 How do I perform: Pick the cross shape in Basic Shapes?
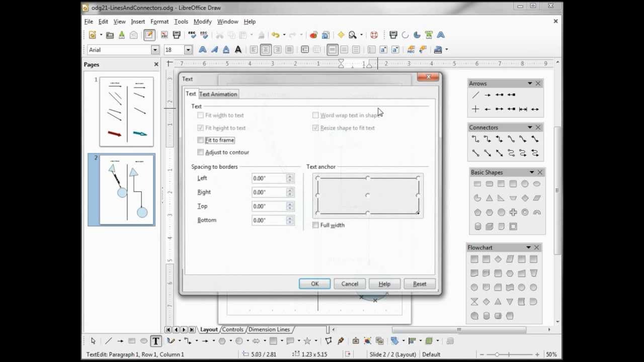pyautogui.click(x=513, y=212)
